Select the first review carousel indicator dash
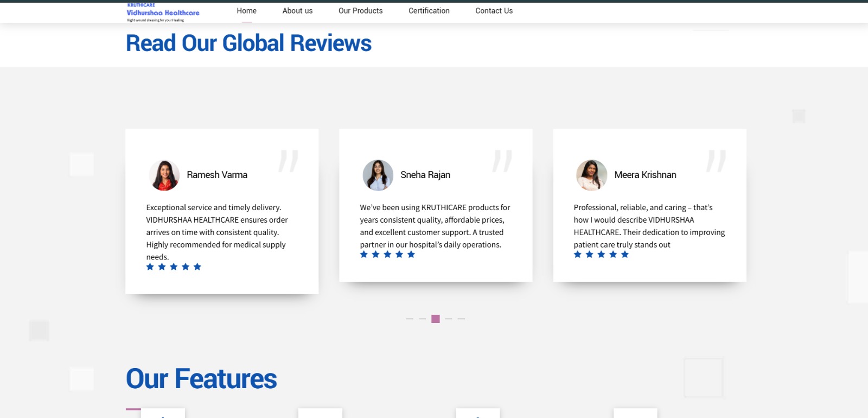Screen dimensions: 868x418 (x=410, y=319)
